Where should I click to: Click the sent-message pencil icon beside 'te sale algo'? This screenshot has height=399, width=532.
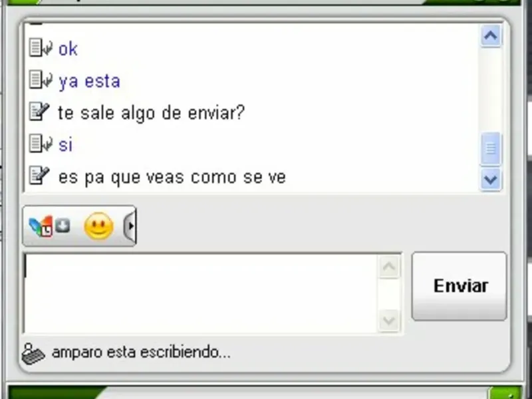point(39,111)
